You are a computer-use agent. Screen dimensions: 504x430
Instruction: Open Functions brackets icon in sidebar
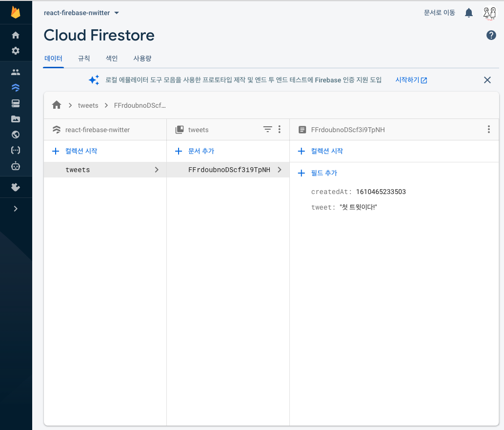16,150
